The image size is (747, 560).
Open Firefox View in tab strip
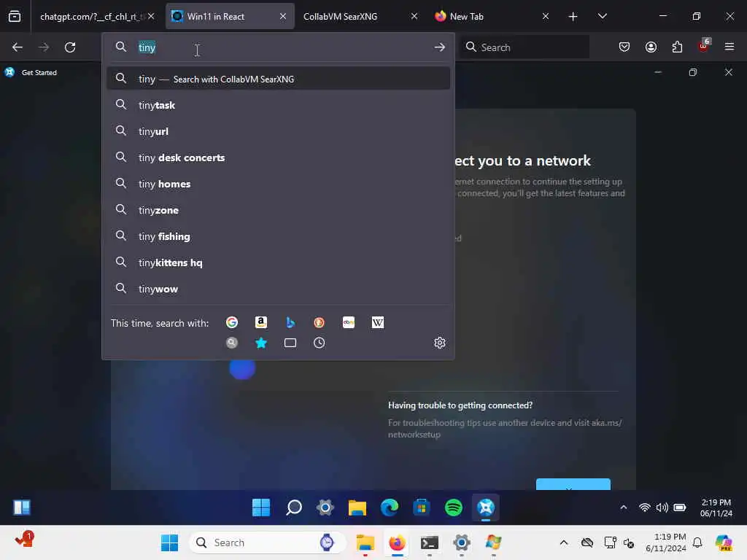[x=15, y=16]
